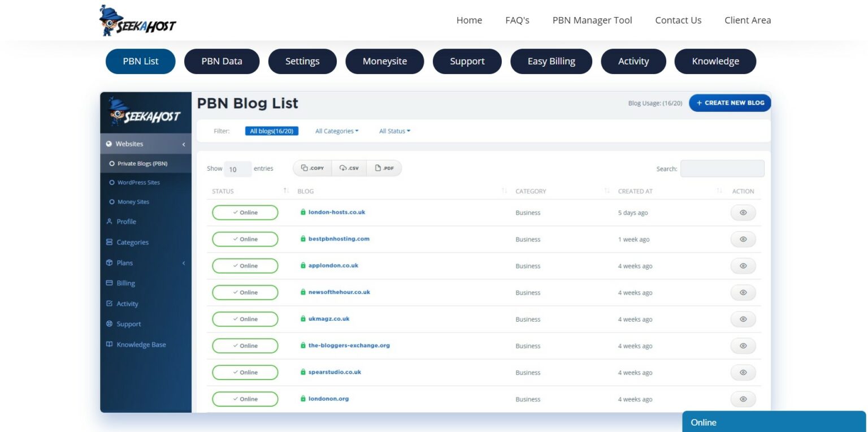868x432 pixels.
Task: Open the newsofthehour.co.uk blog link
Action: (x=338, y=292)
